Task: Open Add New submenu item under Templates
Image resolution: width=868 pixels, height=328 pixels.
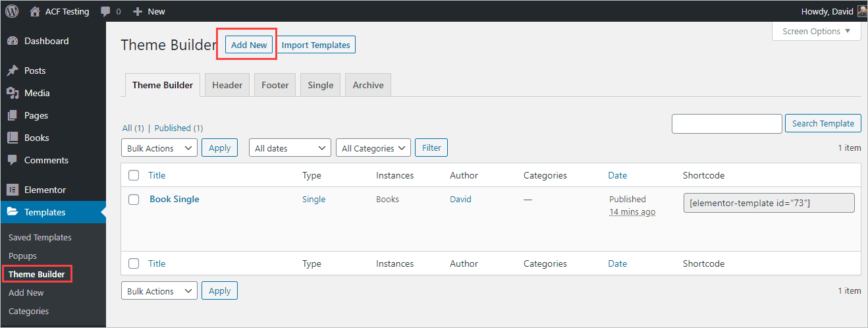Action: click(26, 292)
